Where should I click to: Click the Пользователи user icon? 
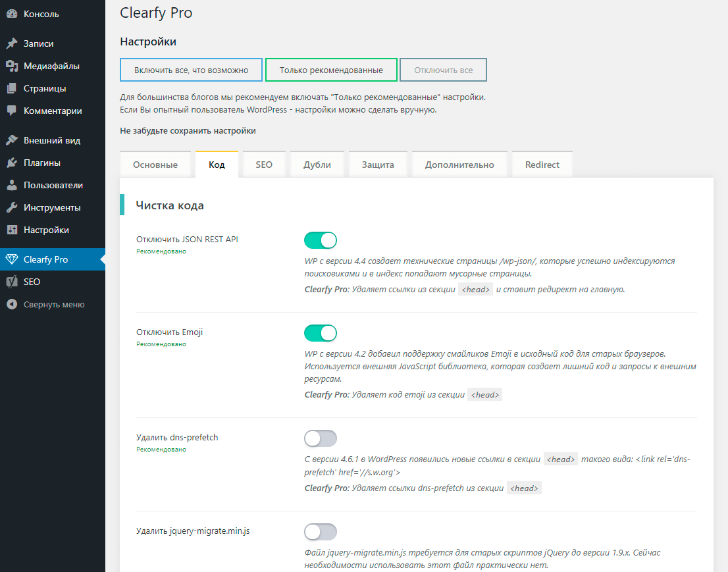pos(12,185)
